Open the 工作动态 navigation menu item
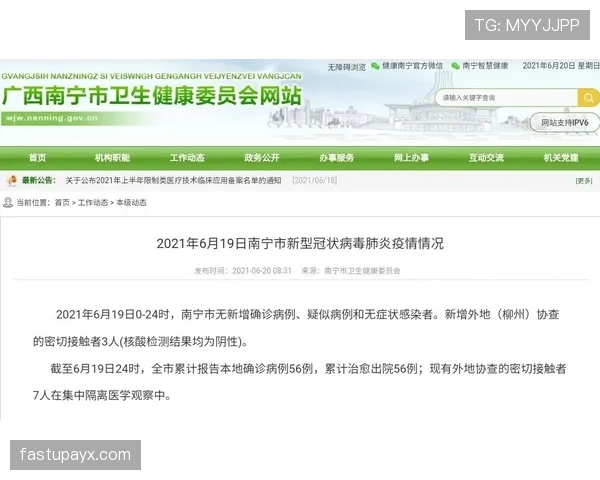Image resolution: width=600 pixels, height=480 pixels. tap(187, 158)
